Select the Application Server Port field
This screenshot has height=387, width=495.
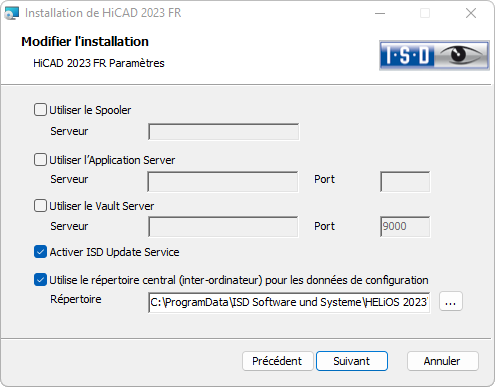coord(405,182)
